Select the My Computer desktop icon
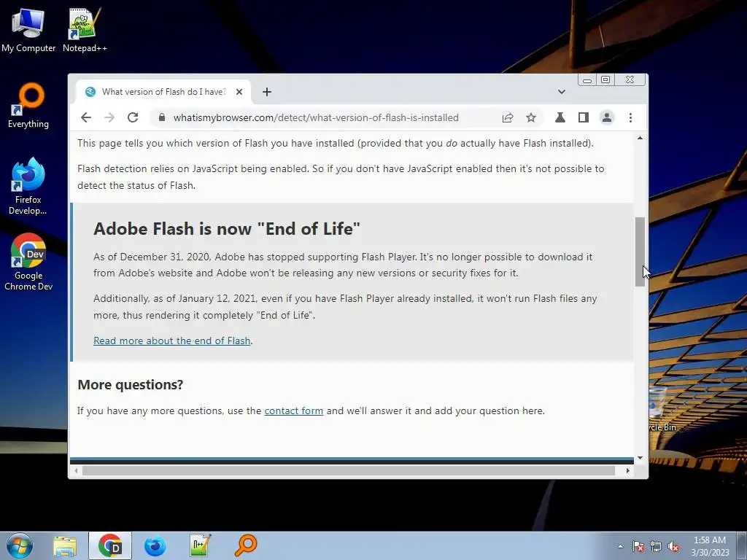Image resolution: width=747 pixels, height=560 pixels. click(x=28, y=30)
